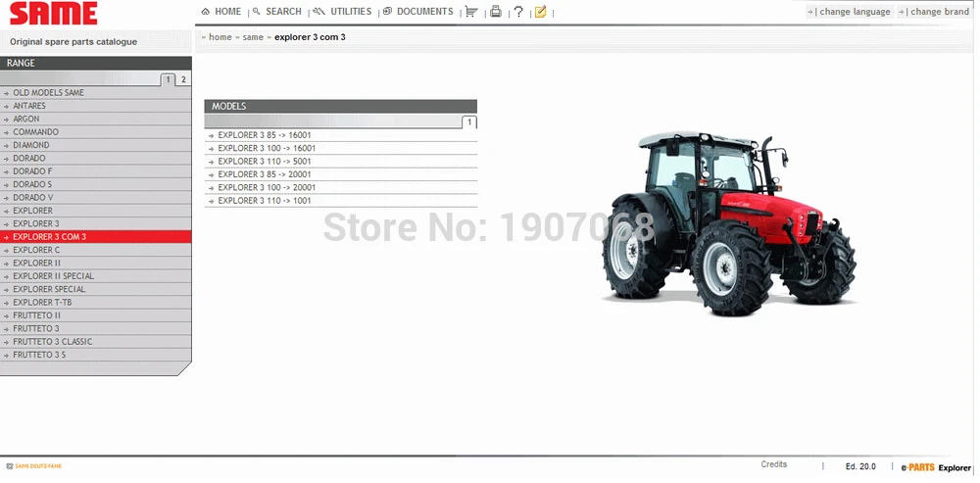Image resolution: width=980 pixels, height=483 pixels.
Task: Select DORADO S range entry
Action: tap(96, 184)
